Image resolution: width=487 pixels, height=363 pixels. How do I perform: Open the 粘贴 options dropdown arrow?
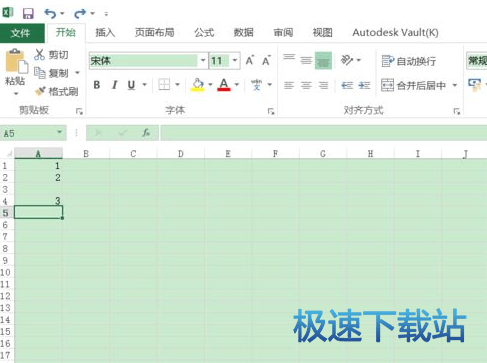16,94
